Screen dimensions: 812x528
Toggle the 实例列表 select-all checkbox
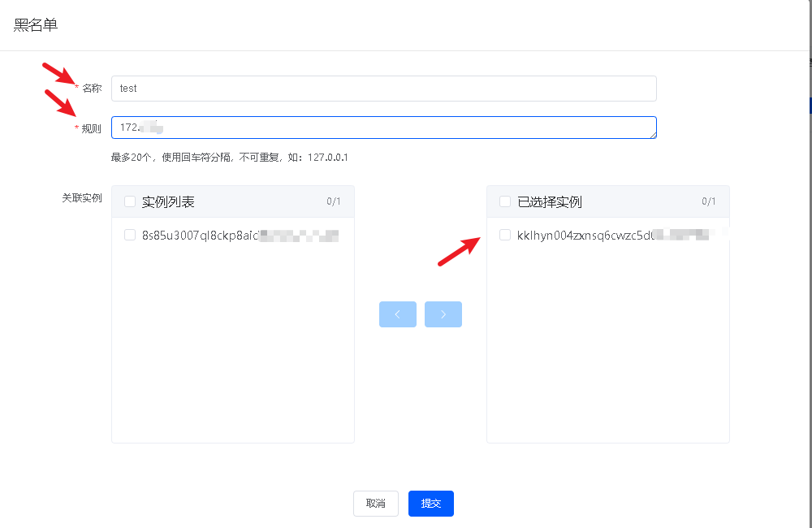130,201
